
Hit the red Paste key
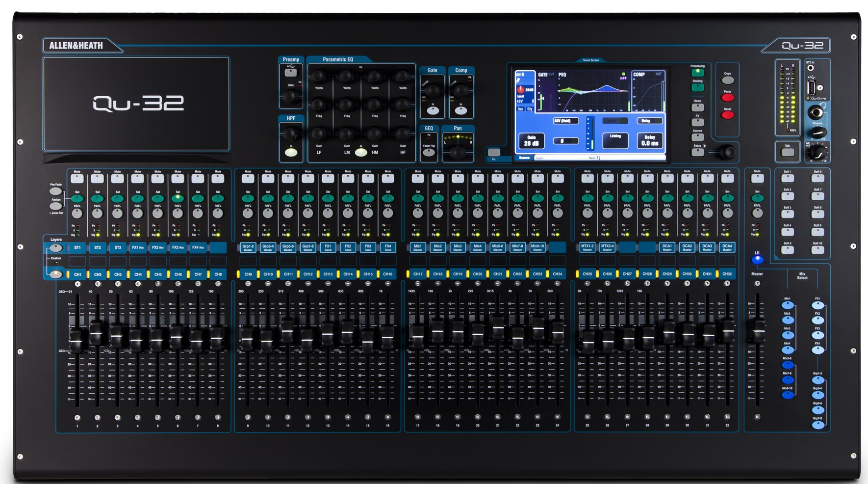point(728,97)
